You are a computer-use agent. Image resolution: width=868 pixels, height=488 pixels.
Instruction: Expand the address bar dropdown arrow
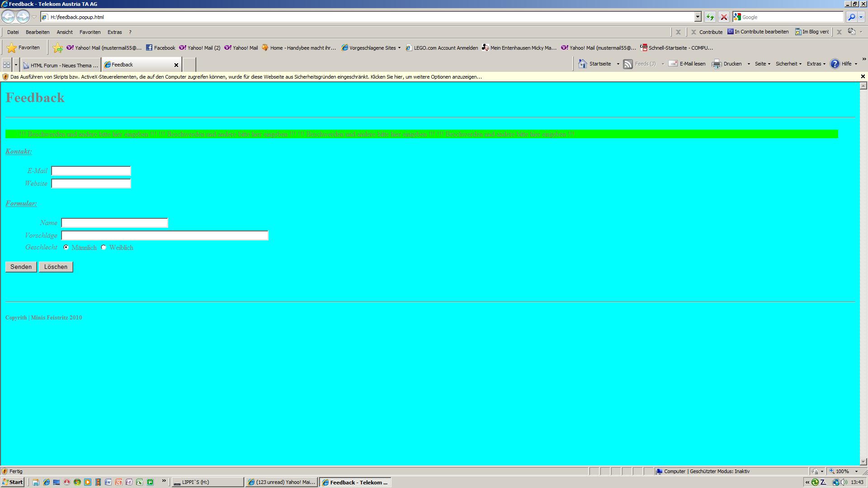(x=698, y=17)
